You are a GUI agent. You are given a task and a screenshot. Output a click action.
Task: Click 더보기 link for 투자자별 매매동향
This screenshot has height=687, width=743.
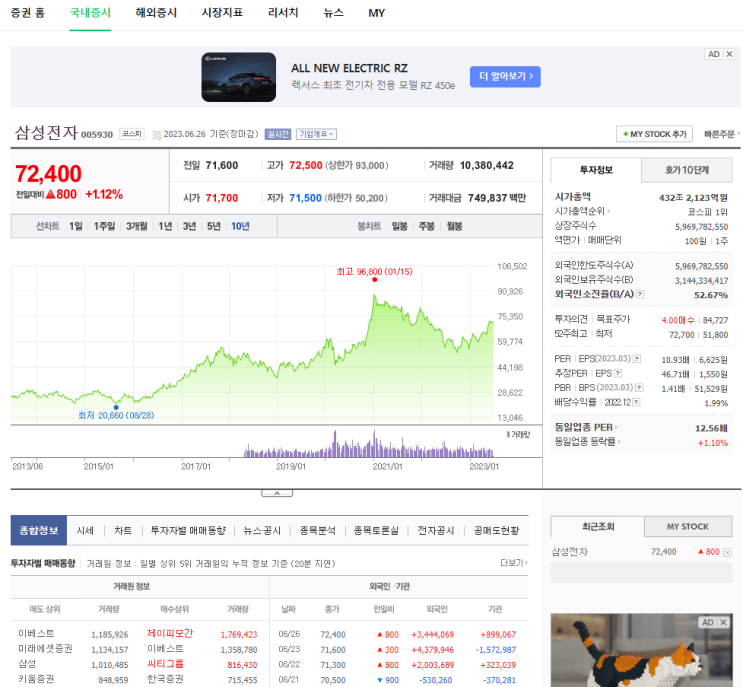[x=514, y=563]
